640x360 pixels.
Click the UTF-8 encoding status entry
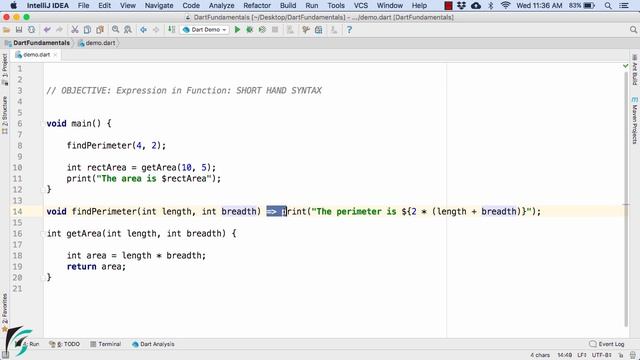pyautogui.click(x=602, y=355)
